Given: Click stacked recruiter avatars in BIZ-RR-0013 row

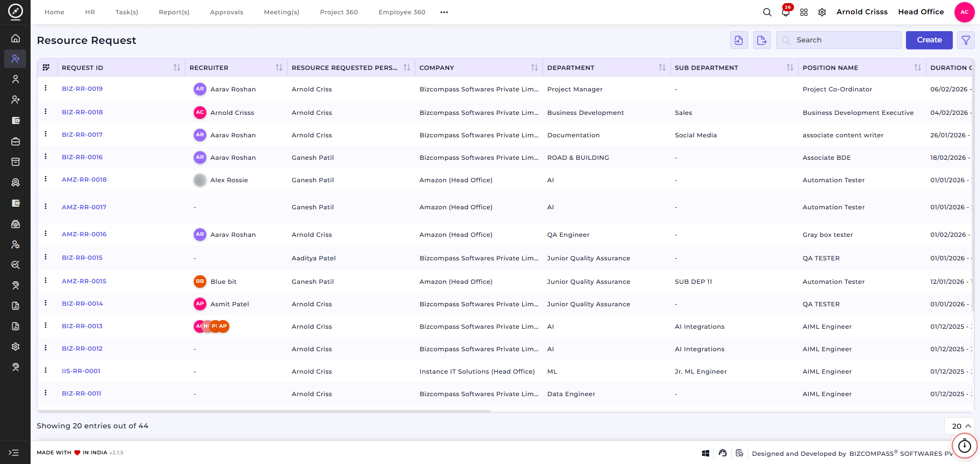Looking at the screenshot, I should tap(212, 326).
